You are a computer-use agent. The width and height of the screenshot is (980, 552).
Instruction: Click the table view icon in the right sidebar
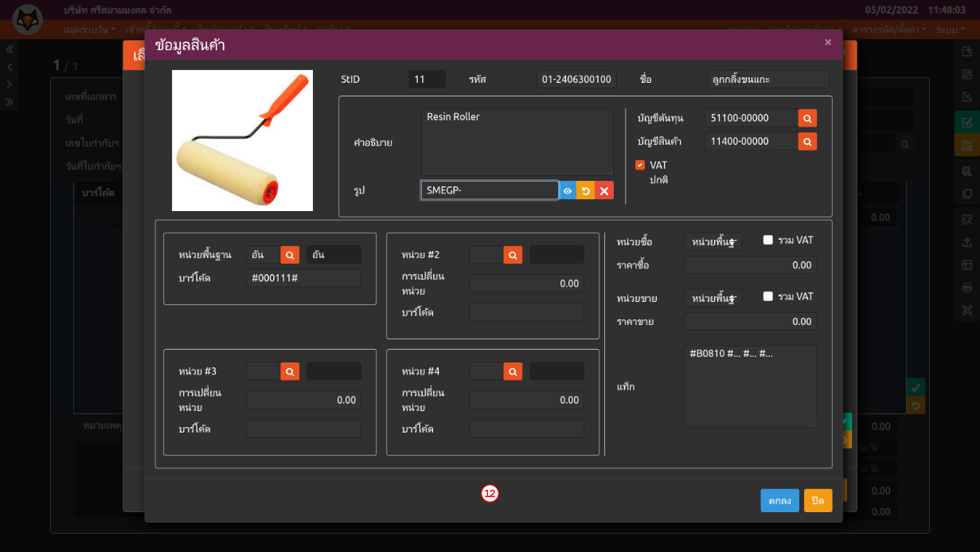[967, 264]
